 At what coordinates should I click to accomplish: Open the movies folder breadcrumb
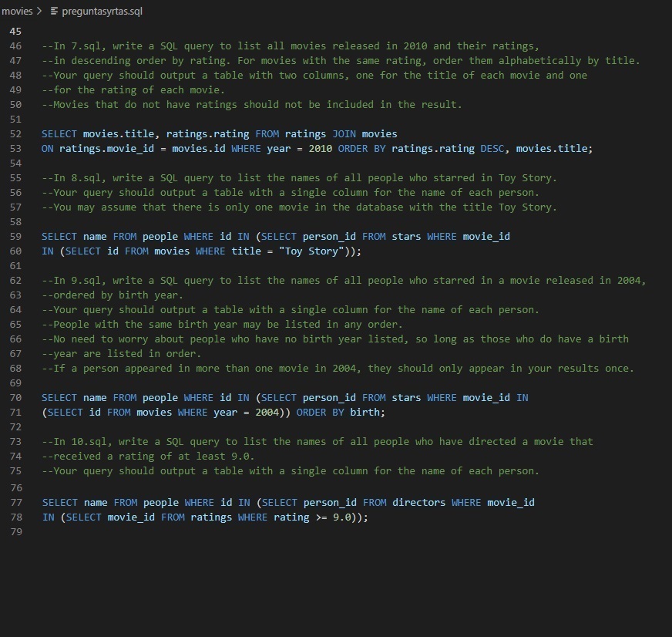pos(17,12)
